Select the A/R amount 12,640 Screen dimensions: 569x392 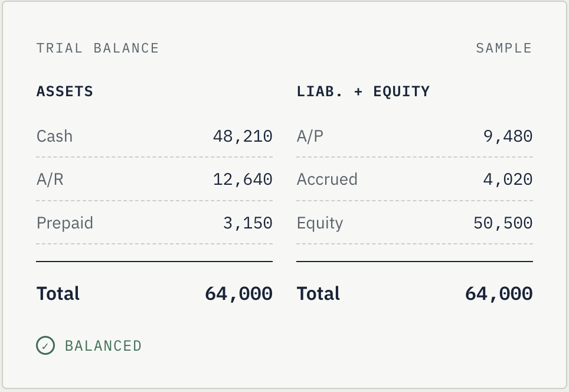tap(243, 179)
